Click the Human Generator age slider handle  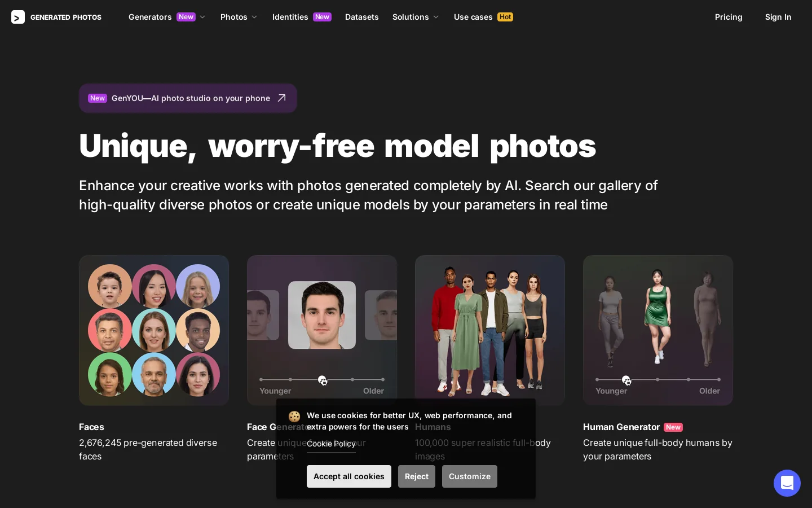pos(626,380)
